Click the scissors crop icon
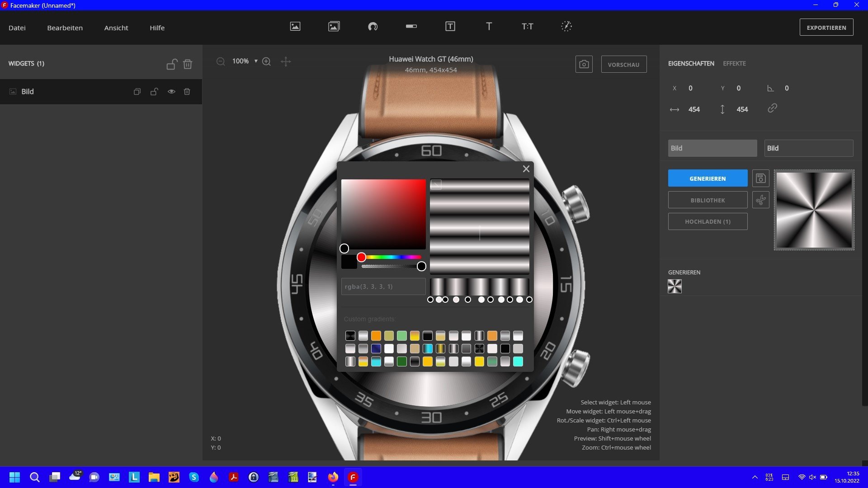 click(x=760, y=200)
